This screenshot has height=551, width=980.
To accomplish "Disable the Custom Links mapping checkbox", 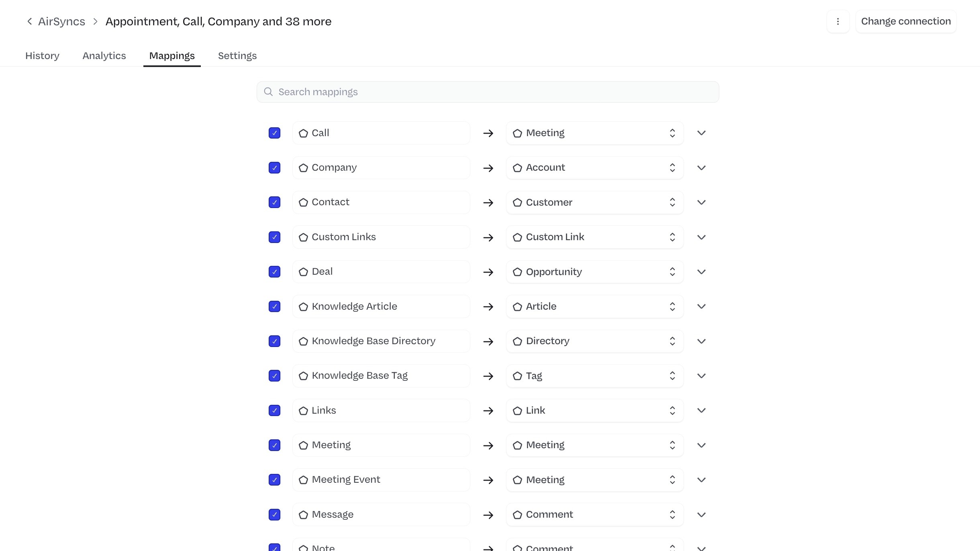I will pos(274,237).
